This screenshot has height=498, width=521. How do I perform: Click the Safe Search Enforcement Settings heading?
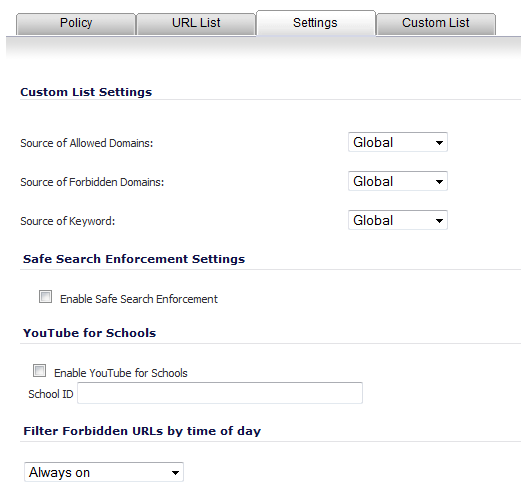pos(134,259)
